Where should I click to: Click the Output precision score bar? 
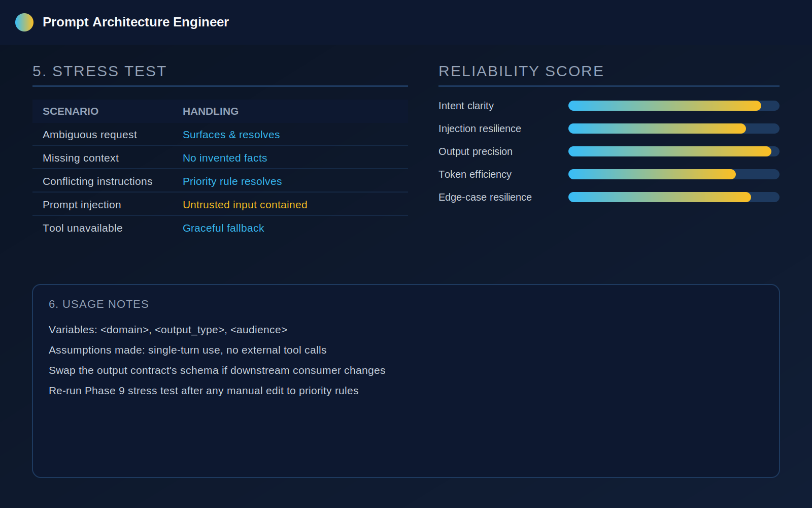tap(674, 151)
